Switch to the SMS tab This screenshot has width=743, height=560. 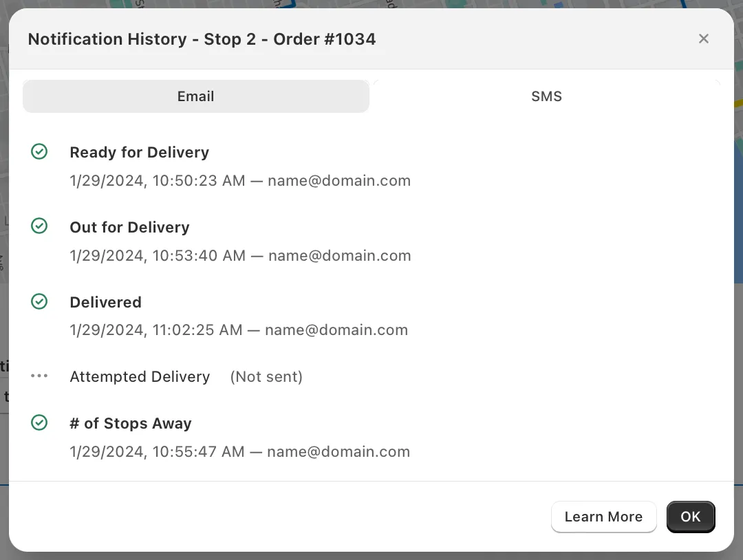(546, 96)
